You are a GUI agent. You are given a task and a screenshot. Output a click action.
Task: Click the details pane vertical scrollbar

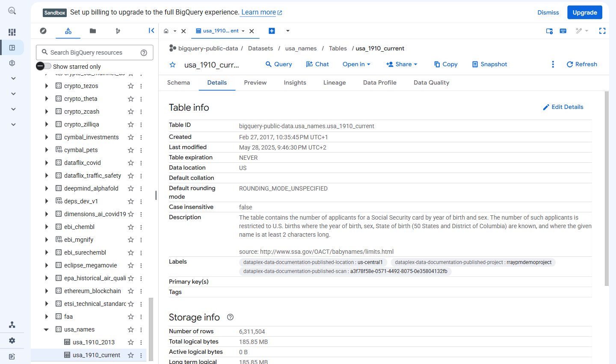607,188
